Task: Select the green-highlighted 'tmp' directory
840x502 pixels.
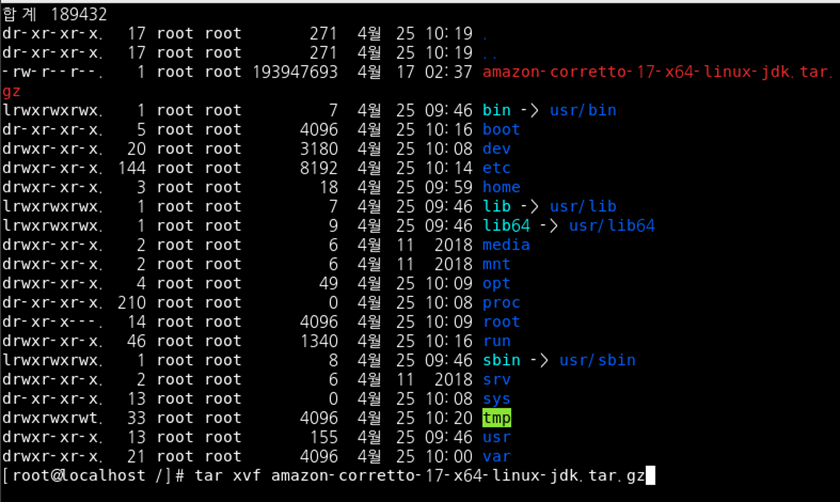Action: [x=497, y=418]
